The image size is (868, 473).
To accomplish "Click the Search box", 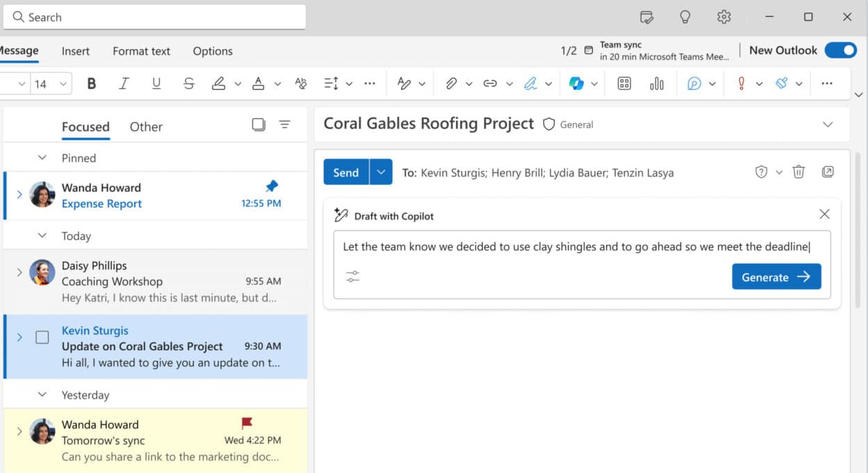I will pos(154,17).
